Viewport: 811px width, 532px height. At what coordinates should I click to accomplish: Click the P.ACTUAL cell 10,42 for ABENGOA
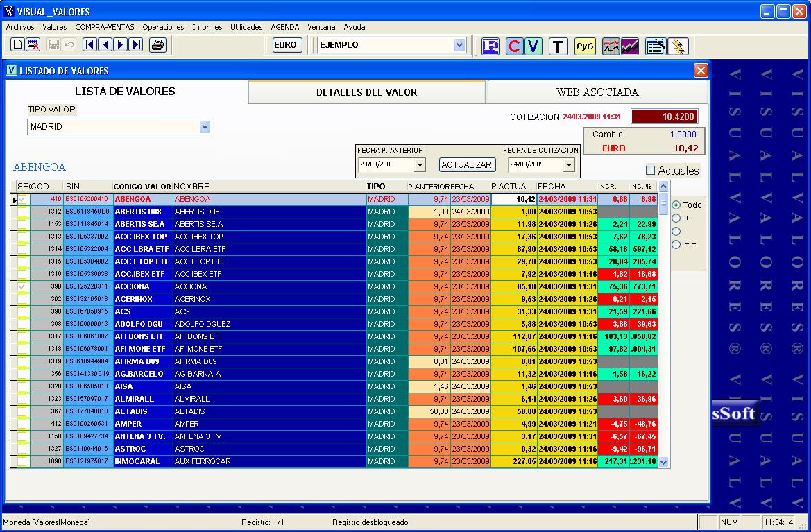pos(513,199)
